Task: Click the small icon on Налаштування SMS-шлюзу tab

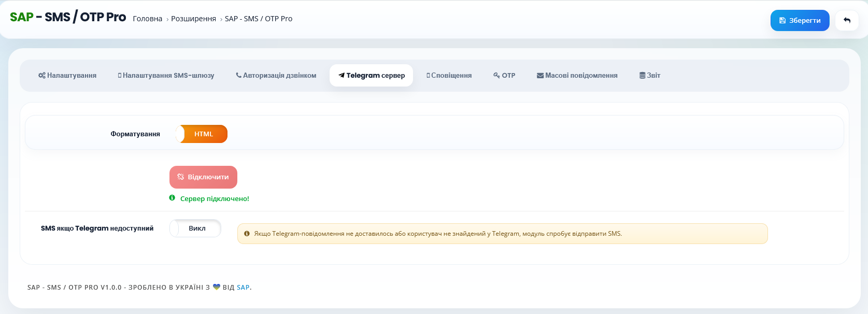Action: [x=120, y=75]
